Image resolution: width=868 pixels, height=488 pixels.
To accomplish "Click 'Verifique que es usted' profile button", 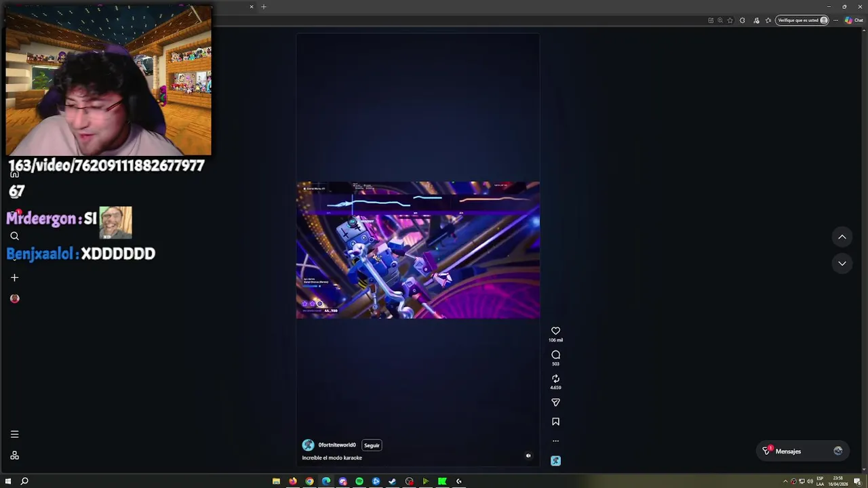I will pos(802,20).
